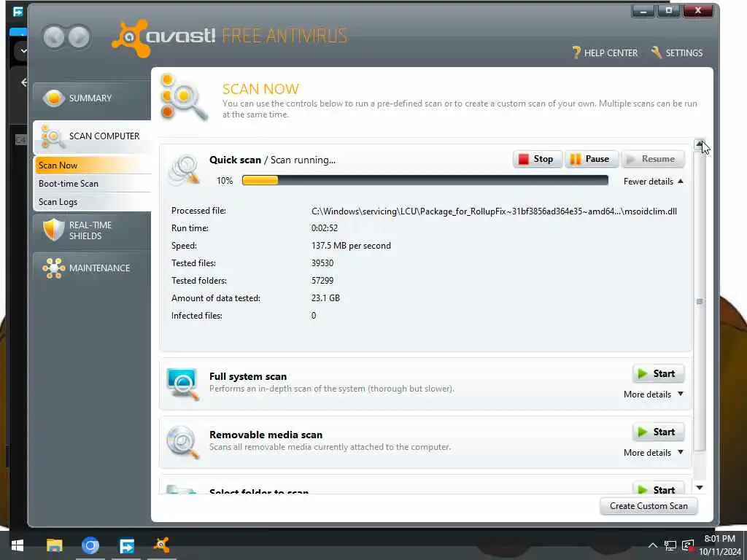Click the network tray icon
The image size is (747, 560).
coord(670,545)
